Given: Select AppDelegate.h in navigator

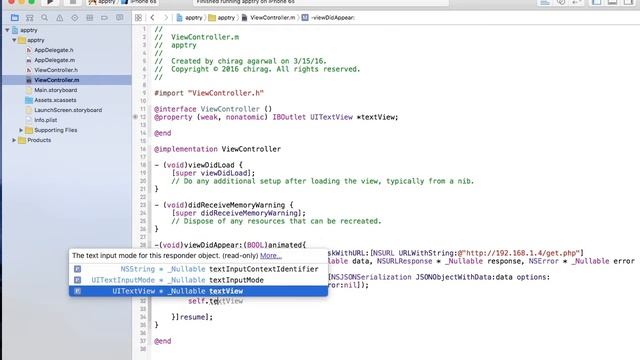Looking at the screenshot, I should click(x=54, y=50).
